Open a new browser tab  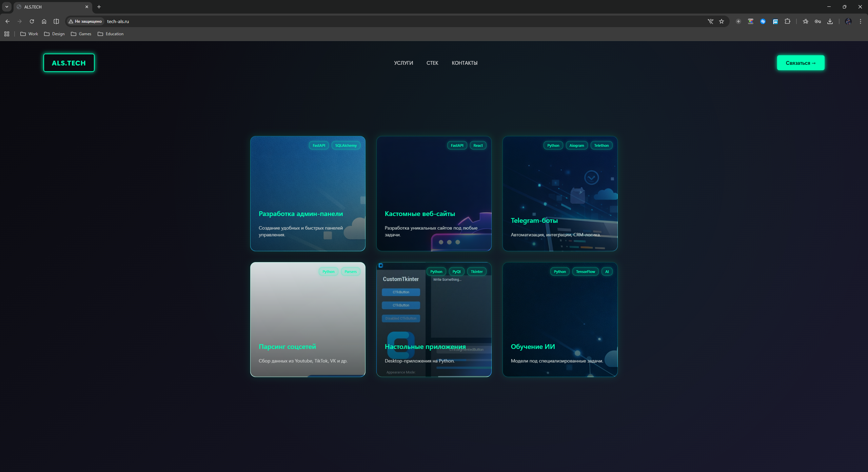click(99, 7)
